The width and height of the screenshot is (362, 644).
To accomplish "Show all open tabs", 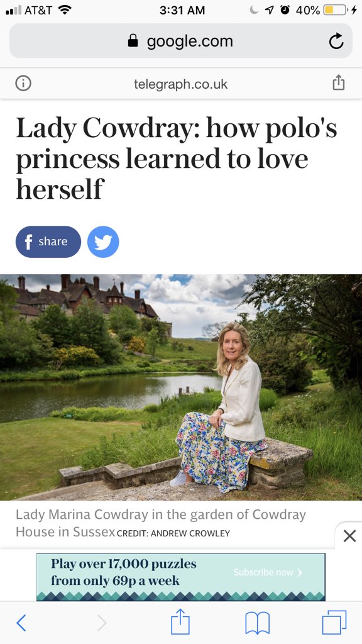I will pos(334,623).
